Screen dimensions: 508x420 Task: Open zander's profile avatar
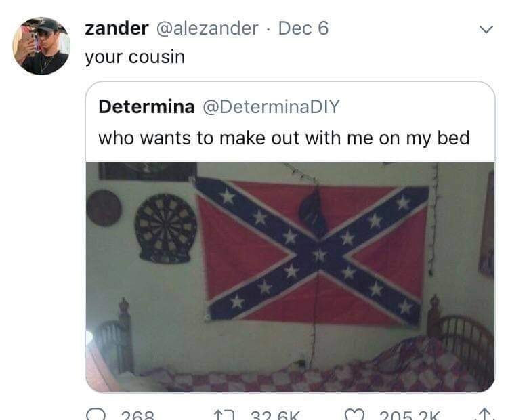click(x=41, y=45)
